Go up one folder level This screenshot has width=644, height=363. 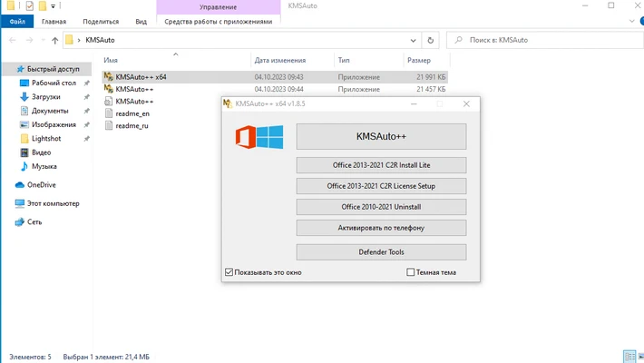coord(55,40)
